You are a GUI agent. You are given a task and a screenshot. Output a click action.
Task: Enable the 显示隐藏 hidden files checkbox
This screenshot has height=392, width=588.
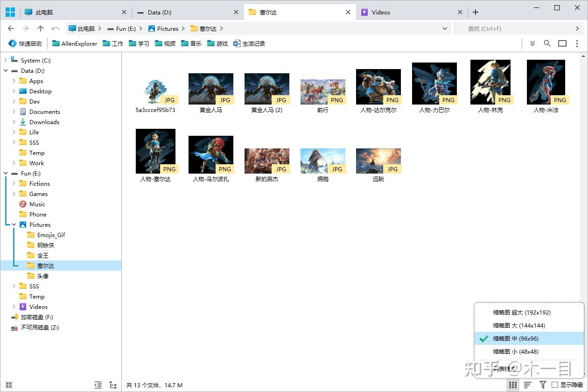coord(554,385)
